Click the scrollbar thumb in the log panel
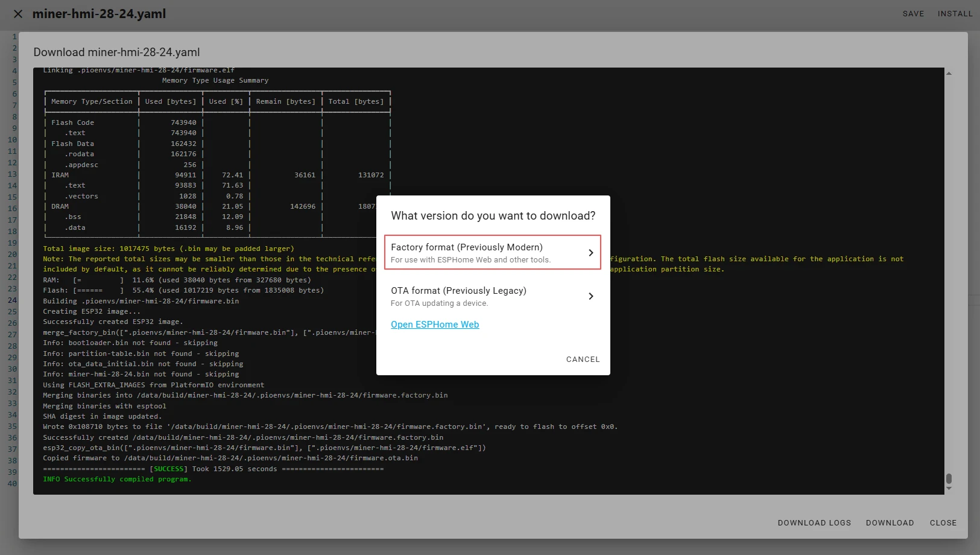Image resolution: width=980 pixels, height=555 pixels. (949, 479)
